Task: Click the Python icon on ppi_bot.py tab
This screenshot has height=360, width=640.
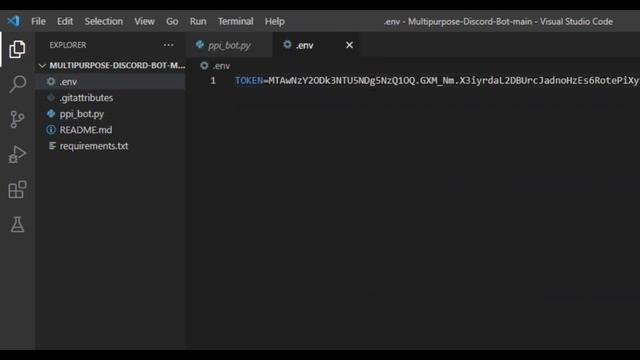Action: (x=200, y=44)
